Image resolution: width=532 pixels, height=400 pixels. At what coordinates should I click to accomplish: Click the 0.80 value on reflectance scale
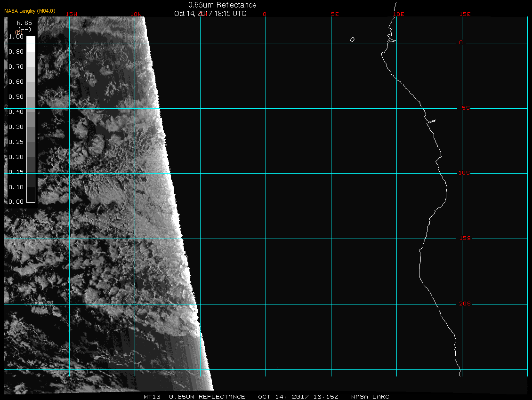tap(16, 52)
